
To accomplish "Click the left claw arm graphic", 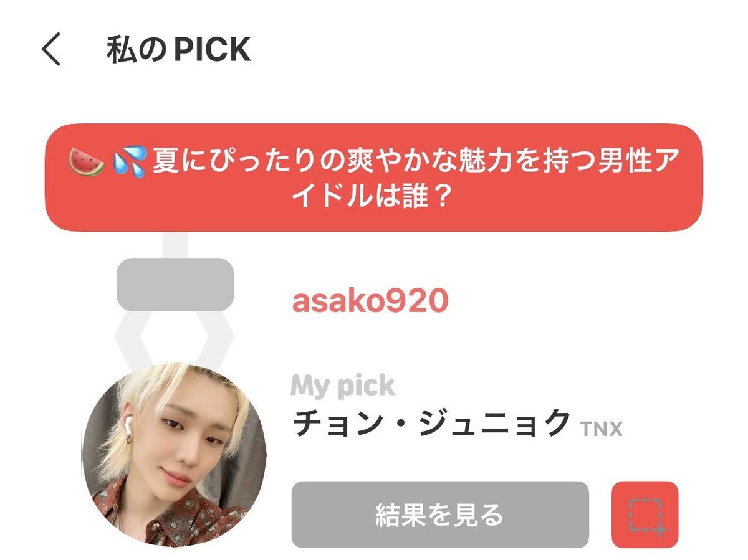I will [x=133, y=339].
